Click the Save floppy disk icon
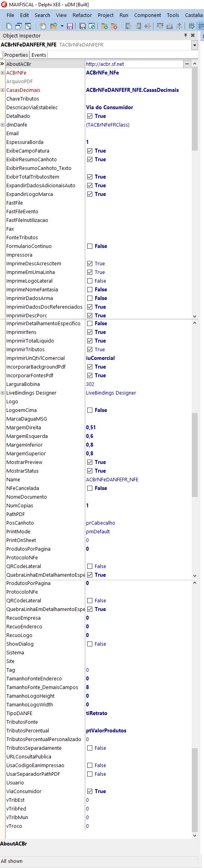This screenshot has width=204, height=868. [x=70, y=26]
